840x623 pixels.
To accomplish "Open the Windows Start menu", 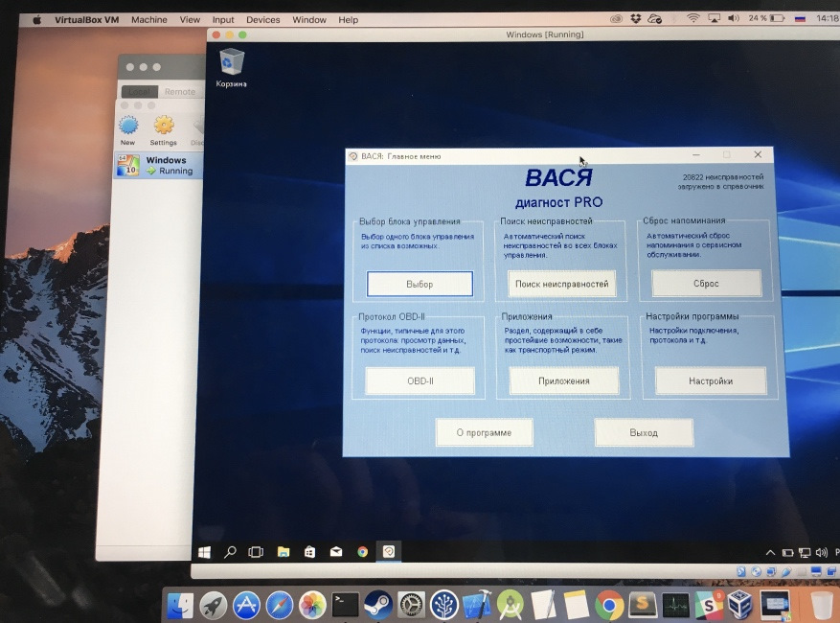I will 204,552.
